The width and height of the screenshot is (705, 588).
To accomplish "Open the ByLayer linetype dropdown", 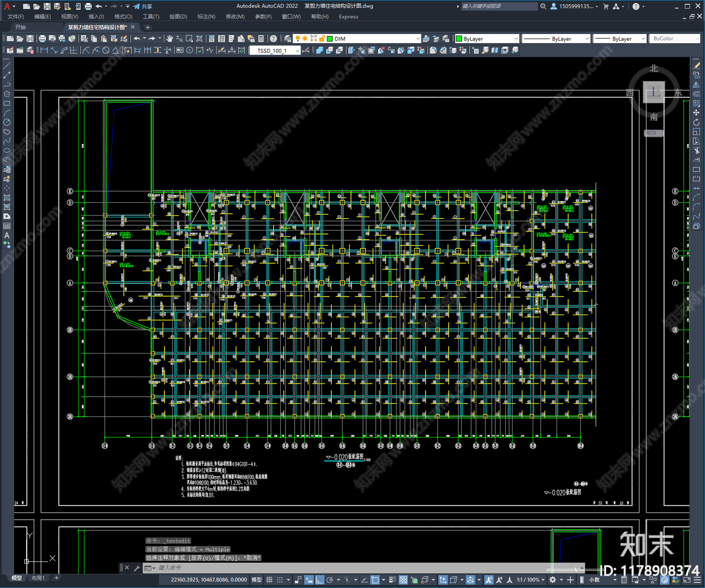I will click(x=556, y=39).
